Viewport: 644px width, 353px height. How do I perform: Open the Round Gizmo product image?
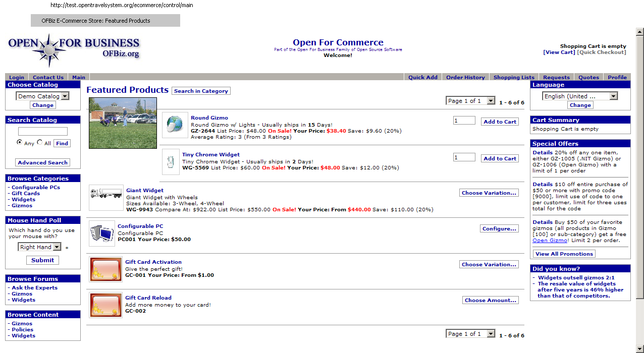tap(175, 125)
